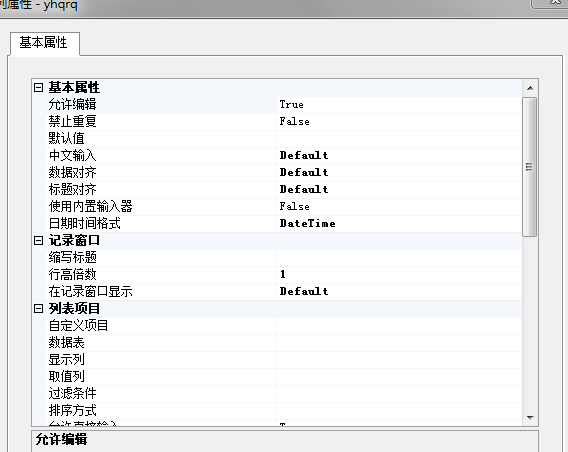Screen dimensions: 568x452
Task: Select the 自定义项目 property label
Action: [78, 326]
